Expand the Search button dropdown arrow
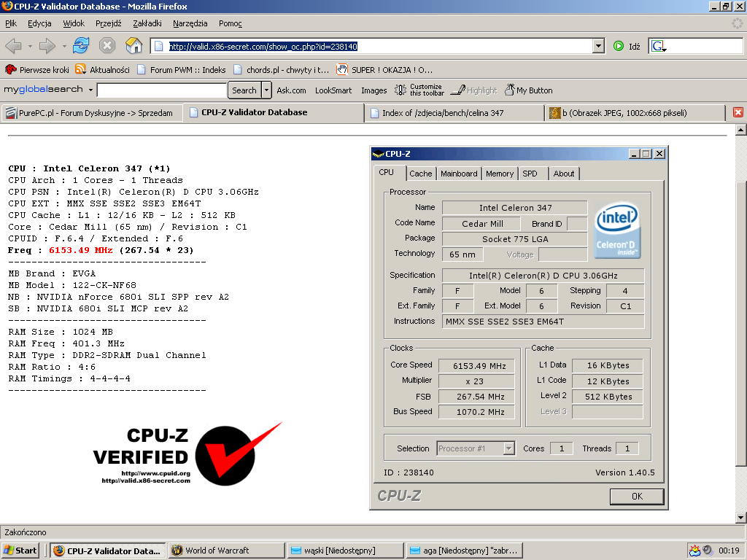Viewport: 747px width, 560px height. pos(267,90)
